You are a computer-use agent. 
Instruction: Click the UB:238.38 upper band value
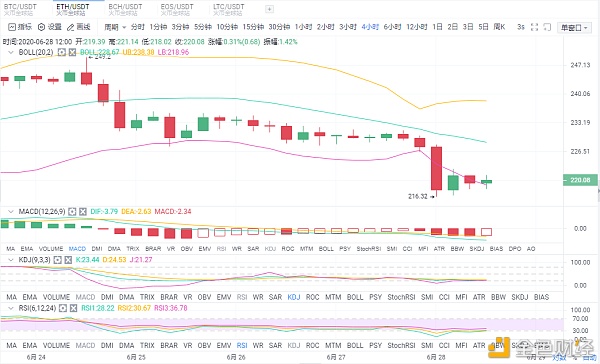(x=139, y=52)
